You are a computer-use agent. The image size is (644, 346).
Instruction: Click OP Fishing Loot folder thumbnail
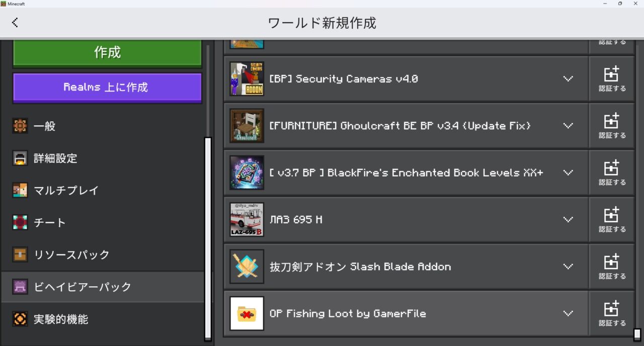point(247,313)
